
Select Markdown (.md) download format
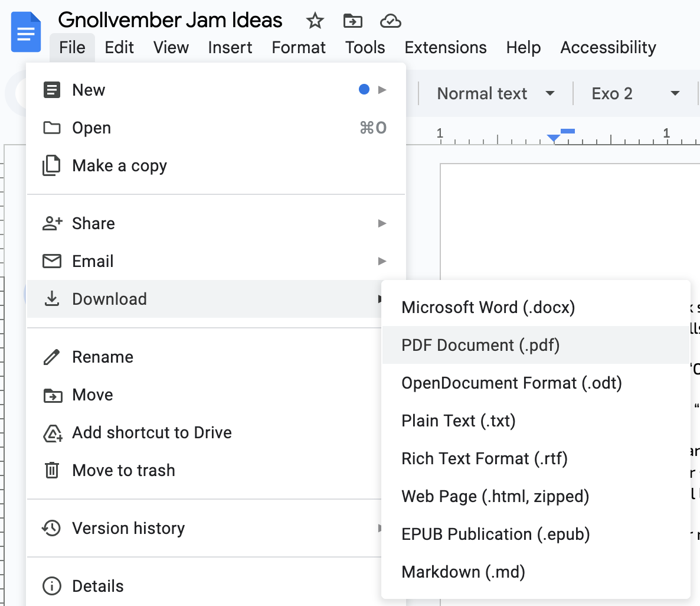pos(463,572)
